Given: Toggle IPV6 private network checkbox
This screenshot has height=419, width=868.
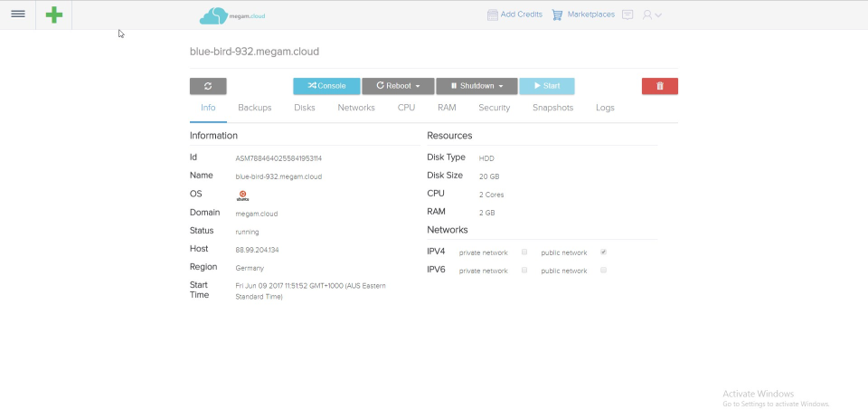Looking at the screenshot, I should tap(524, 271).
